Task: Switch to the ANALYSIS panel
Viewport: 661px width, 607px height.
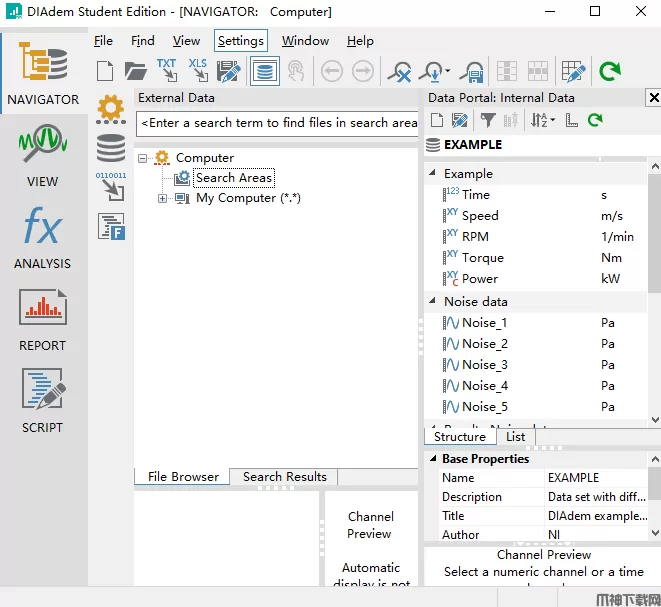Action: 43,238
